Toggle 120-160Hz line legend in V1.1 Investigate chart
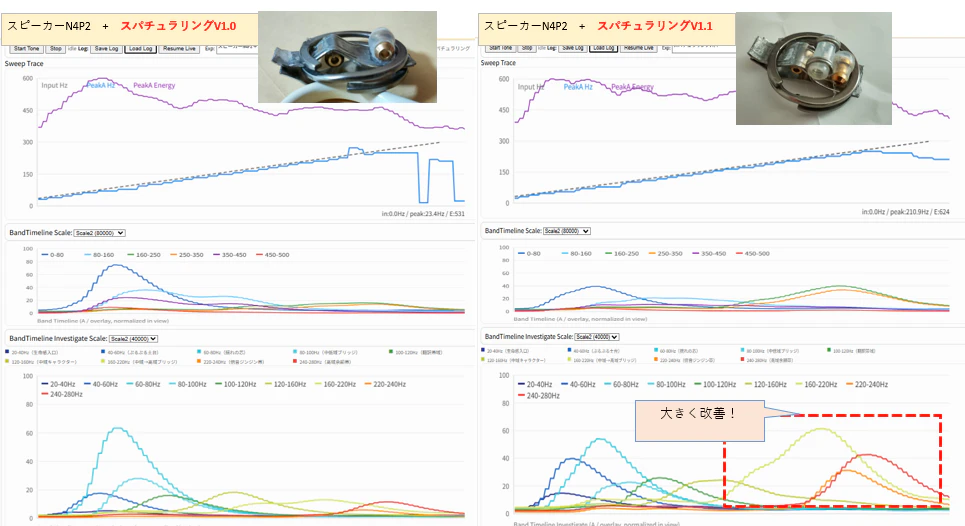The image size is (965, 526). tap(766, 385)
